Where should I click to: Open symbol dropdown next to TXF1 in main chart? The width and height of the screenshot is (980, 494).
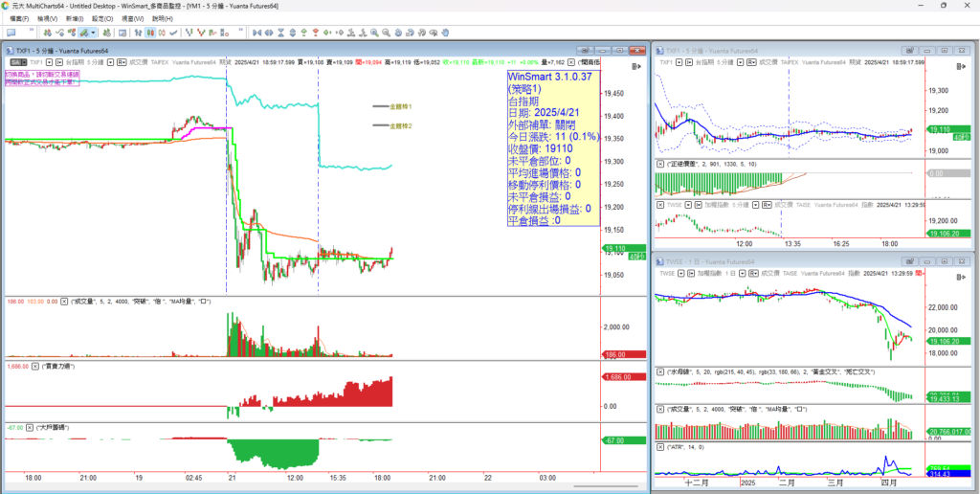click(x=49, y=62)
